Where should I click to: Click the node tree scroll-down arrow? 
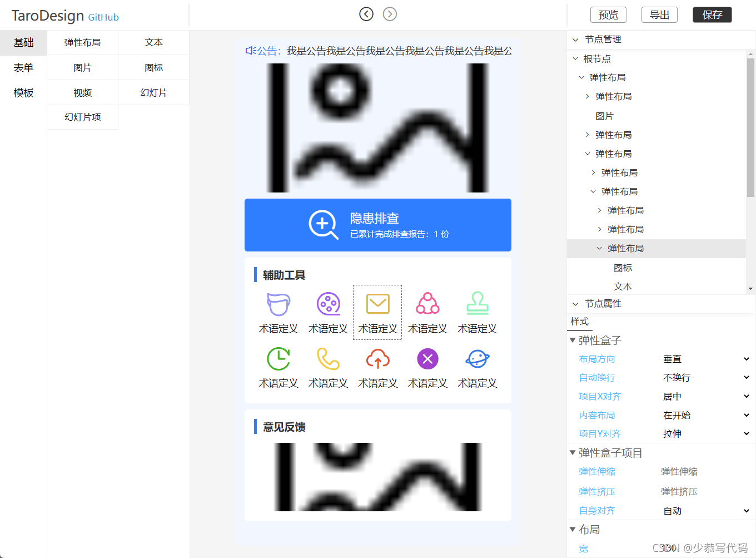(x=750, y=289)
